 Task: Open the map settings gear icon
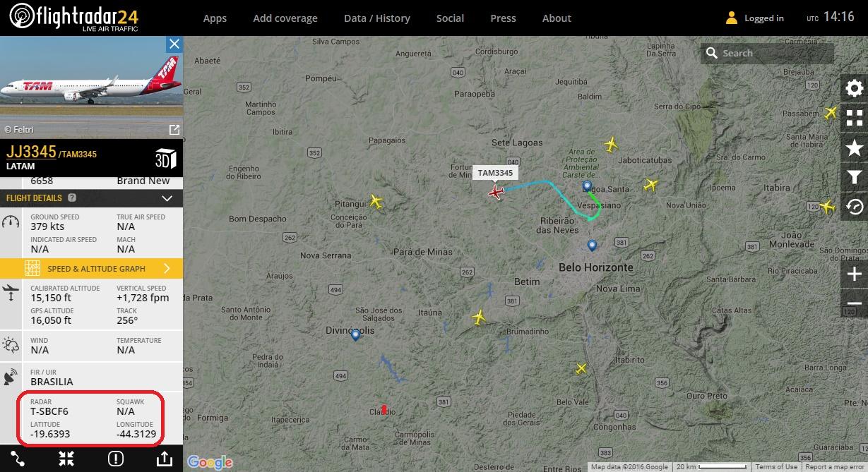855,88
